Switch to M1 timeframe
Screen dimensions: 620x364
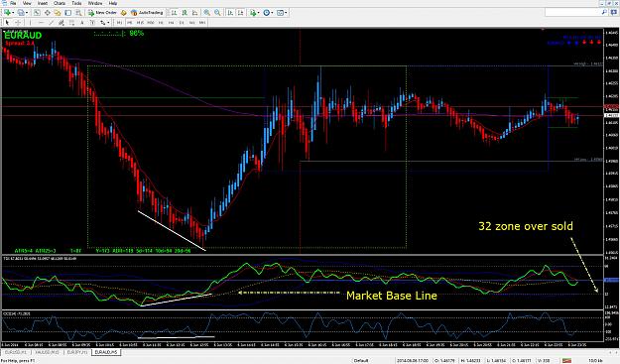point(119,23)
